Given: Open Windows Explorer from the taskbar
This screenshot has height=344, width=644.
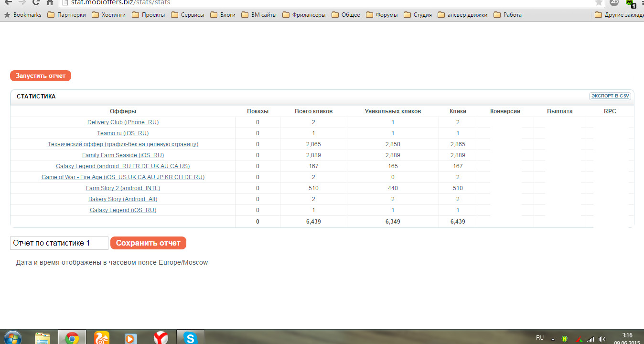Looking at the screenshot, I should pyautogui.click(x=43, y=338).
